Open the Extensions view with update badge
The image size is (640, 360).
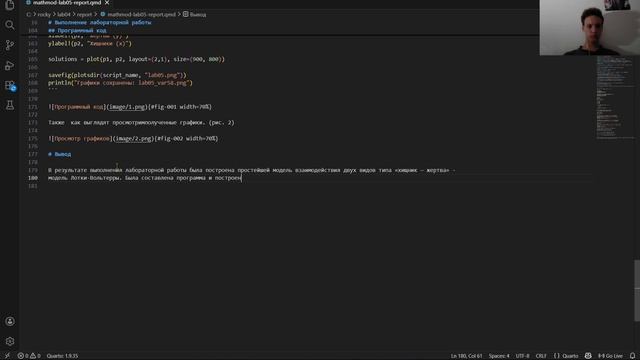(10, 85)
